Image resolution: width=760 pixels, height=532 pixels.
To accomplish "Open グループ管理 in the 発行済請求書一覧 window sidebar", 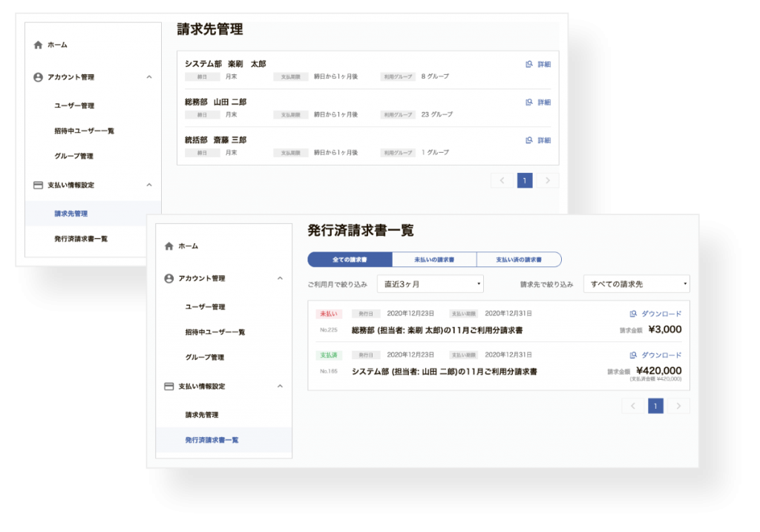I will [x=205, y=358].
